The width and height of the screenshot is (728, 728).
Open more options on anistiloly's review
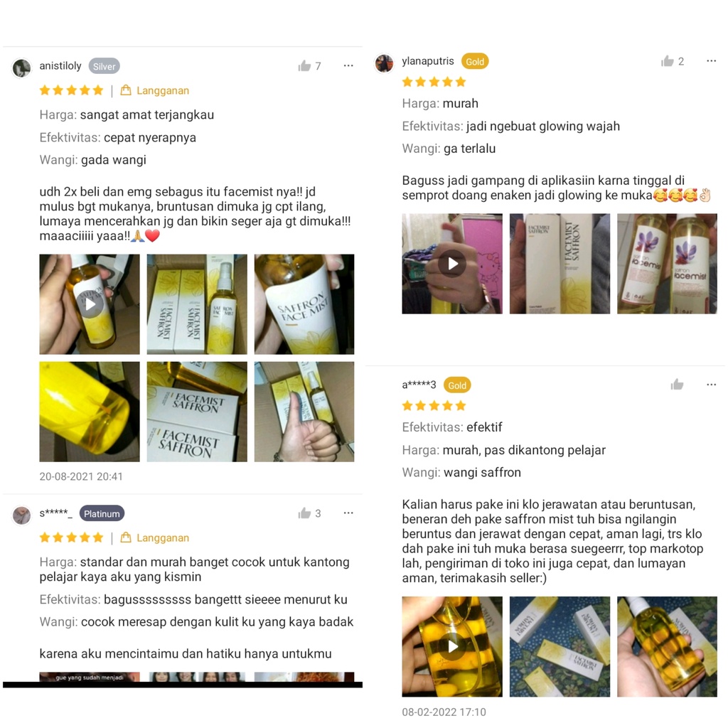348,66
